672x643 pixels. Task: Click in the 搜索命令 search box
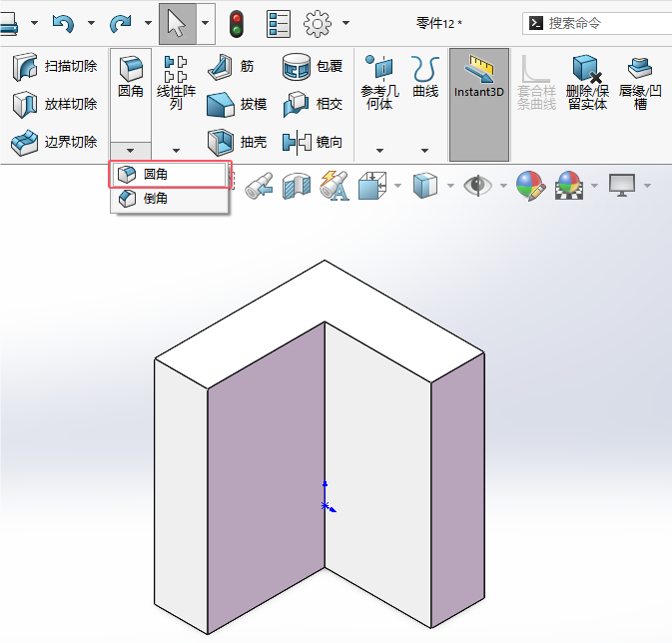click(597, 23)
